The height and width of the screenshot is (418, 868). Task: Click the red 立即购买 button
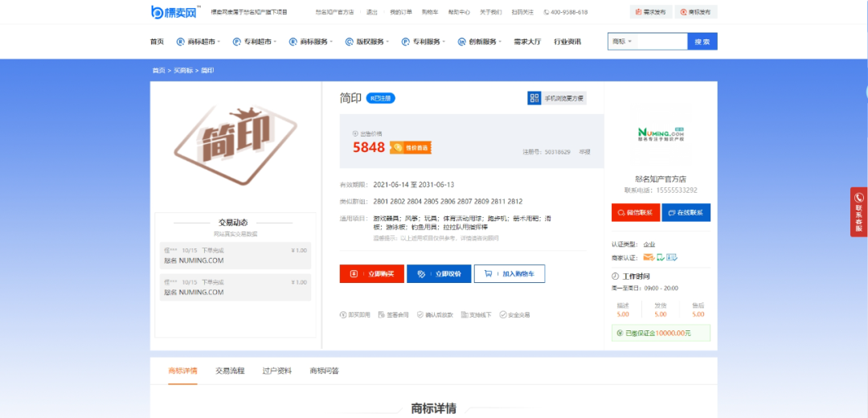(x=371, y=274)
